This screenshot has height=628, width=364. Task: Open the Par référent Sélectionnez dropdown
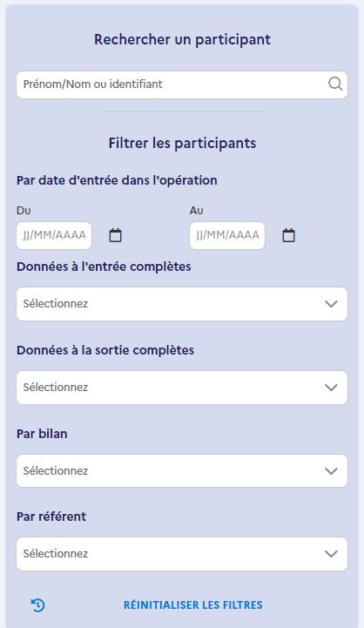182,554
